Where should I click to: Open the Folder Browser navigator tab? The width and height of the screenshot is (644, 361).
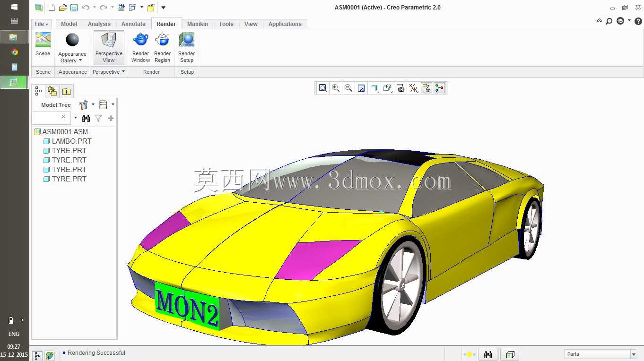pyautogui.click(x=52, y=92)
